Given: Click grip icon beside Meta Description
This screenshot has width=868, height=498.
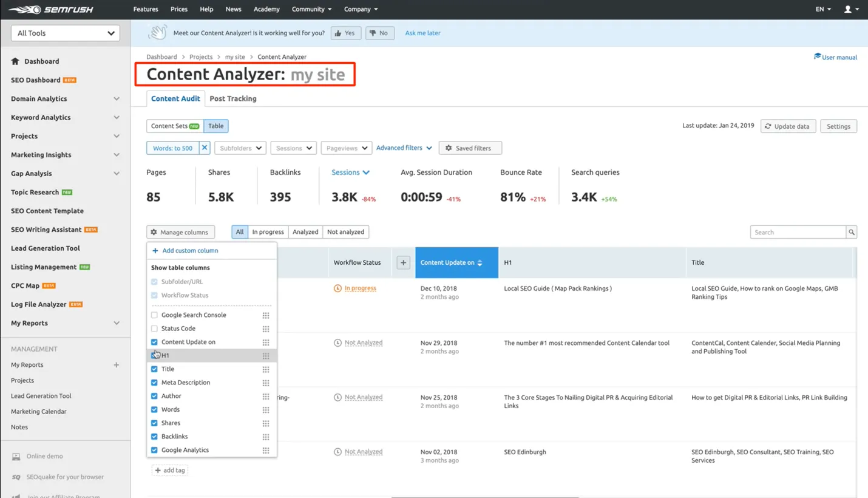Looking at the screenshot, I should pyautogui.click(x=266, y=383).
